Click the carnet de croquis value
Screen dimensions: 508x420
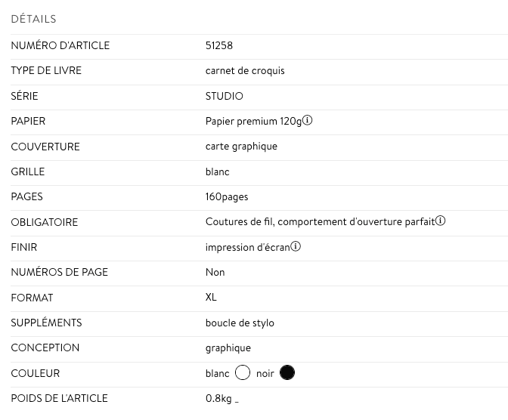coord(245,70)
